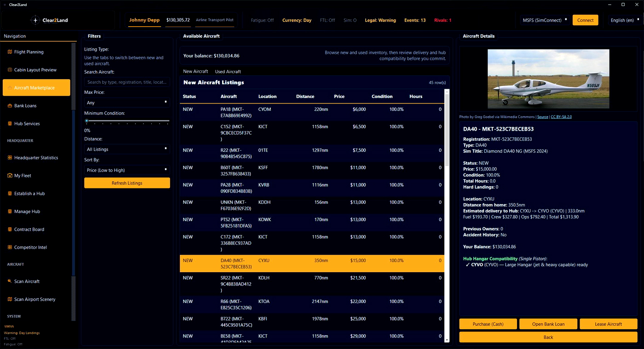Sort by the Distance column header

[x=305, y=97]
